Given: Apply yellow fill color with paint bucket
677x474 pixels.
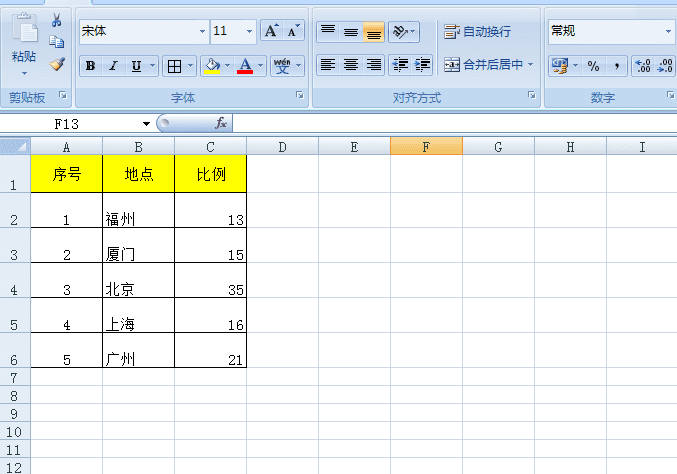Looking at the screenshot, I should [x=212, y=66].
